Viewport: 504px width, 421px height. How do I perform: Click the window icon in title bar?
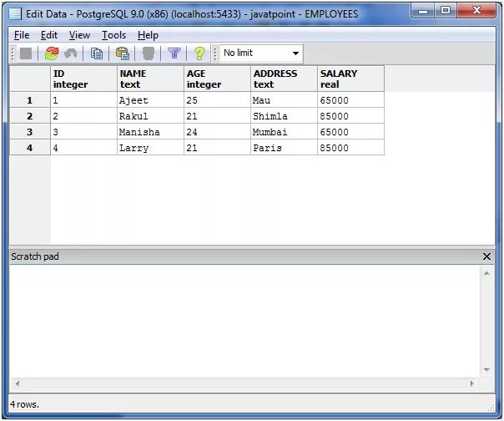(15, 14)
